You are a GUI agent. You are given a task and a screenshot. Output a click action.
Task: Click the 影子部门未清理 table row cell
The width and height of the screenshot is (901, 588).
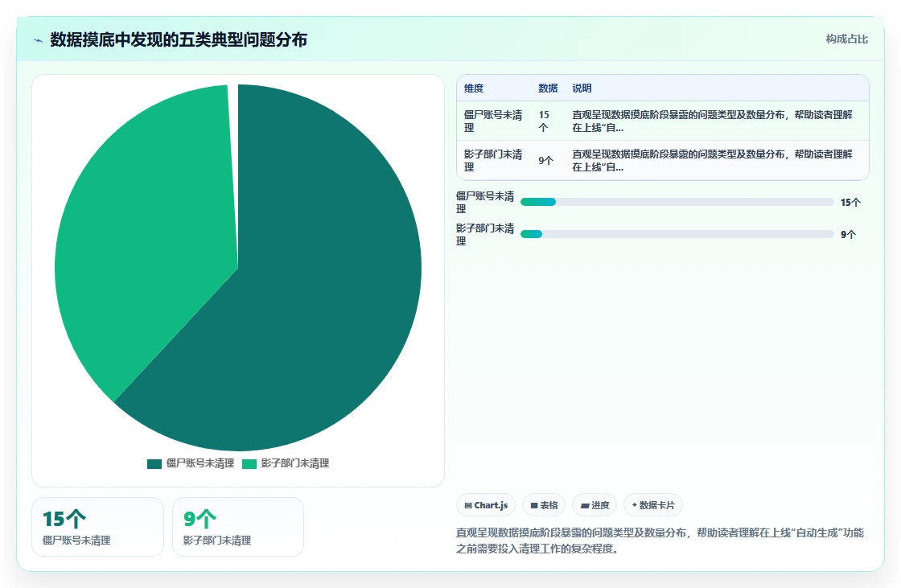click(494, 160)
